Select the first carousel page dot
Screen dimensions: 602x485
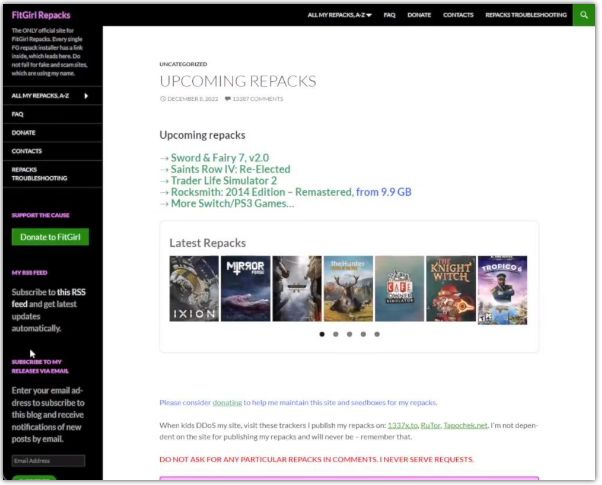point(322,334)
